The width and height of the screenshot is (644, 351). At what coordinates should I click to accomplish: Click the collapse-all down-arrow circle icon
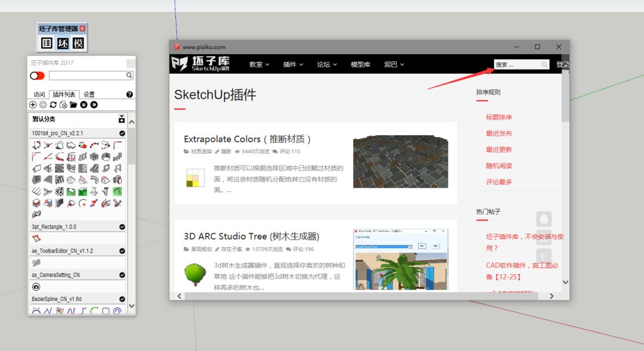[x=84, y=105]
